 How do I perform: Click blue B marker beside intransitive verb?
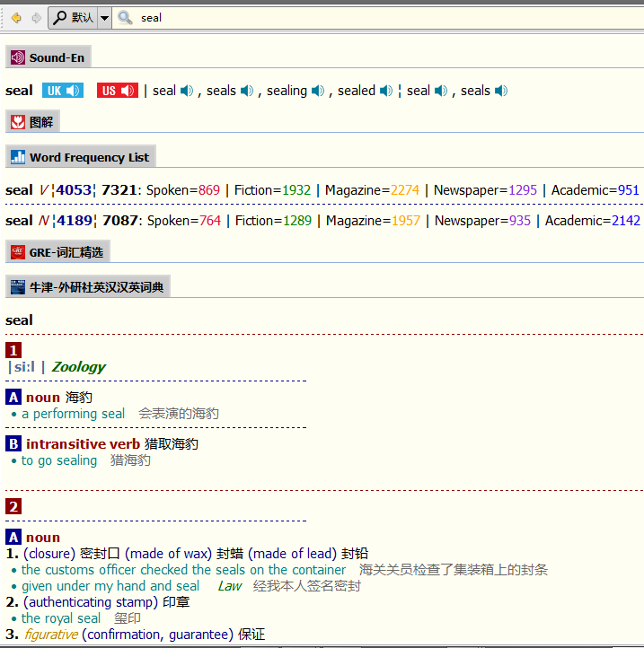(x=13, y=444)
